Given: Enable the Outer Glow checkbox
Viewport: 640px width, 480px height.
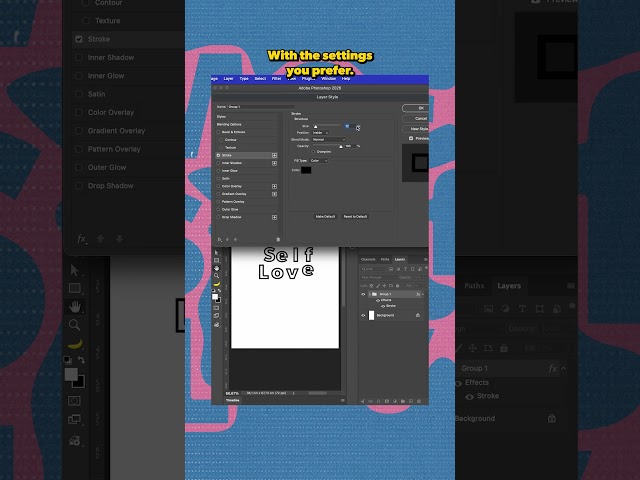Looking at the screenshot, I should [218, 210].
